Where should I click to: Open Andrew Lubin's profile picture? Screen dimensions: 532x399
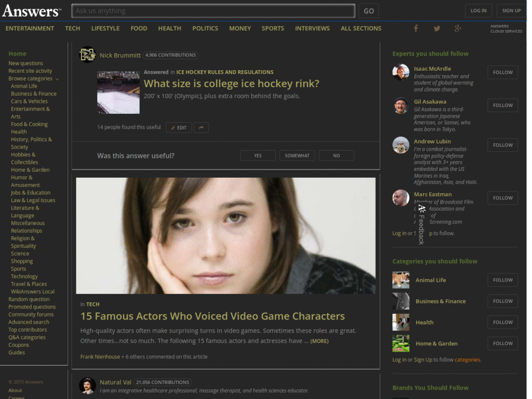401,145
